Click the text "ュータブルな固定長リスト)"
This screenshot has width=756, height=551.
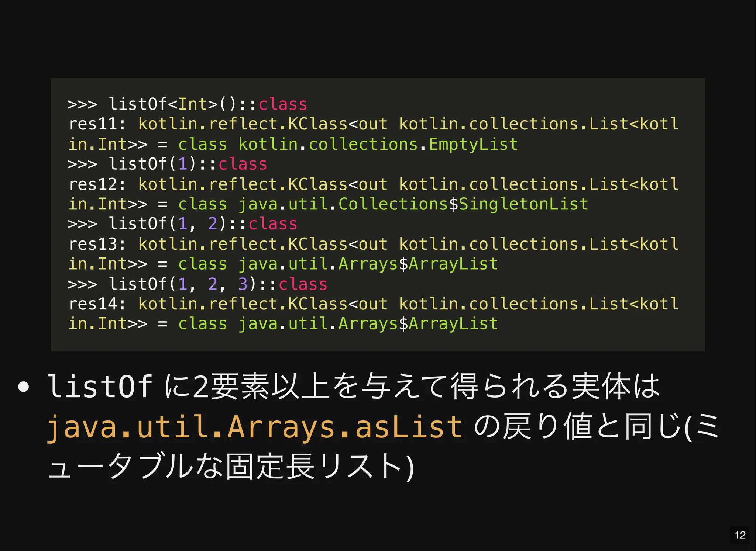232,467
